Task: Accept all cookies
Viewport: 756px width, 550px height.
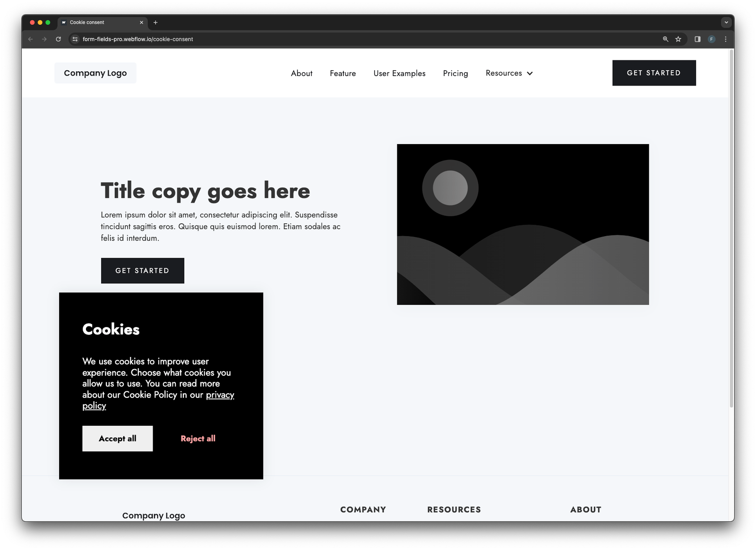Action: pos(117,438)
